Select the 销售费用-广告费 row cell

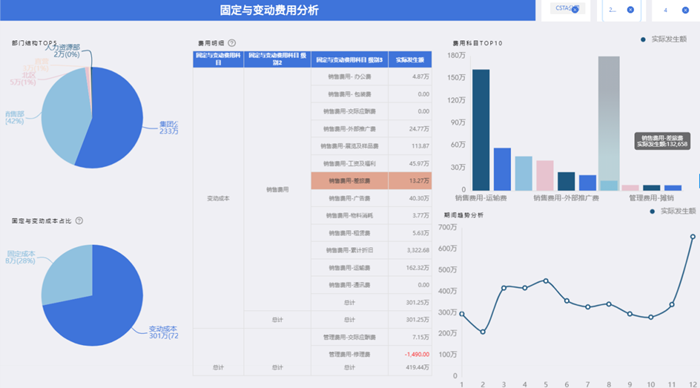[350, 198]
